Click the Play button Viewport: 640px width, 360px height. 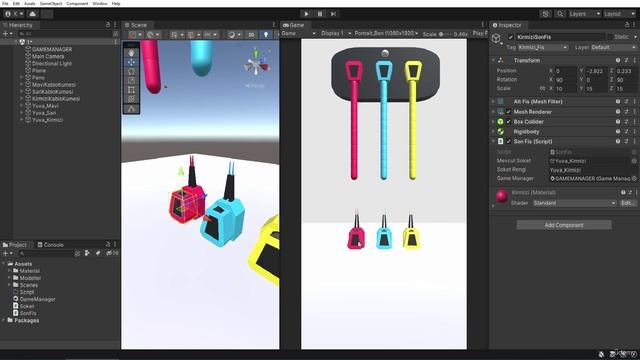306,14
